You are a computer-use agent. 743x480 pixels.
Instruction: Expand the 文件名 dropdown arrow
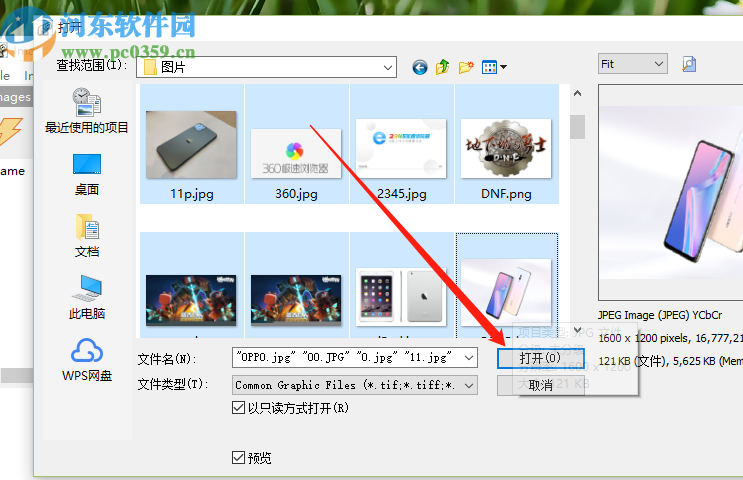click(469, 358)
